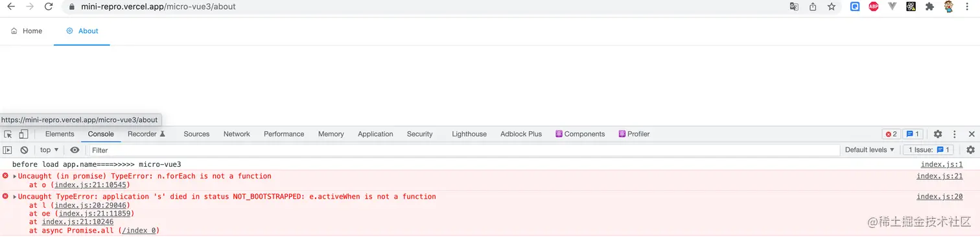Open stack link index.js:21:10246
The width and height of the screenshot is (980, 237).
pyautogui.click(x=78, y=222)
